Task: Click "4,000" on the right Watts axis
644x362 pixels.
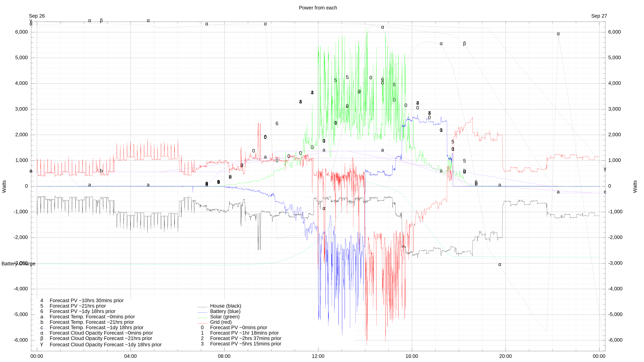Action: click(614, 83)
